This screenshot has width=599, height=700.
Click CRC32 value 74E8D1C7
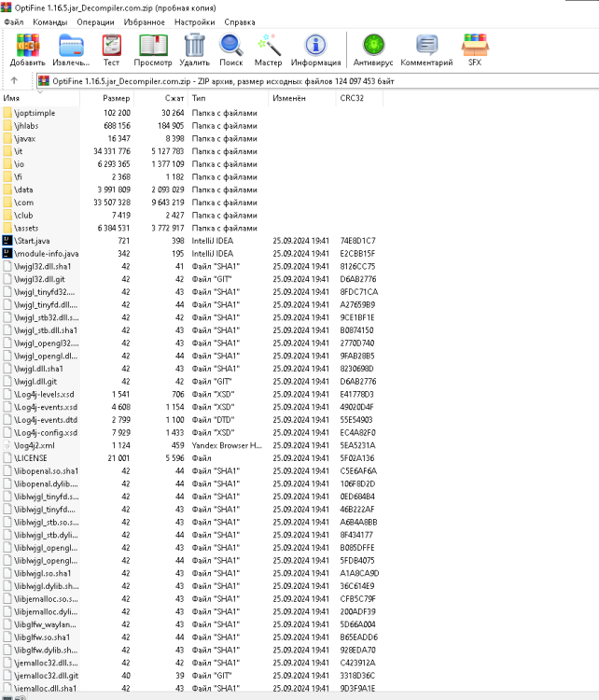tap(358, 241)
